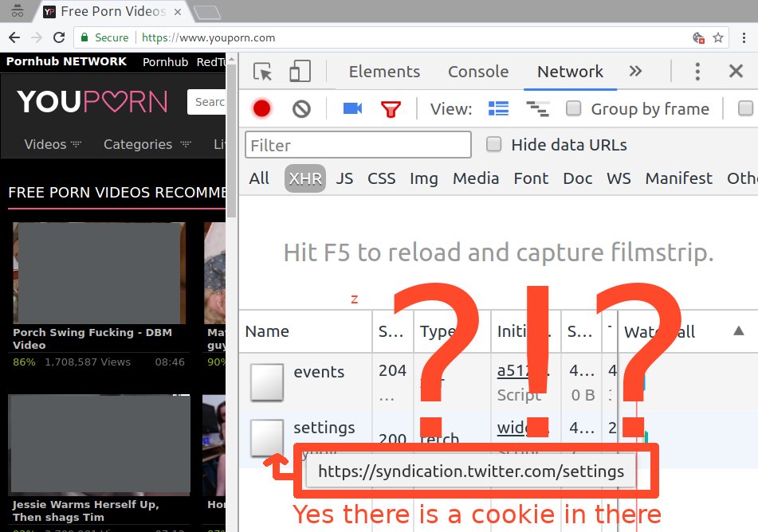Screen dimensions: 758x532
Task: Tick the checkbox right of Group by frame
Action: [745, 108]
